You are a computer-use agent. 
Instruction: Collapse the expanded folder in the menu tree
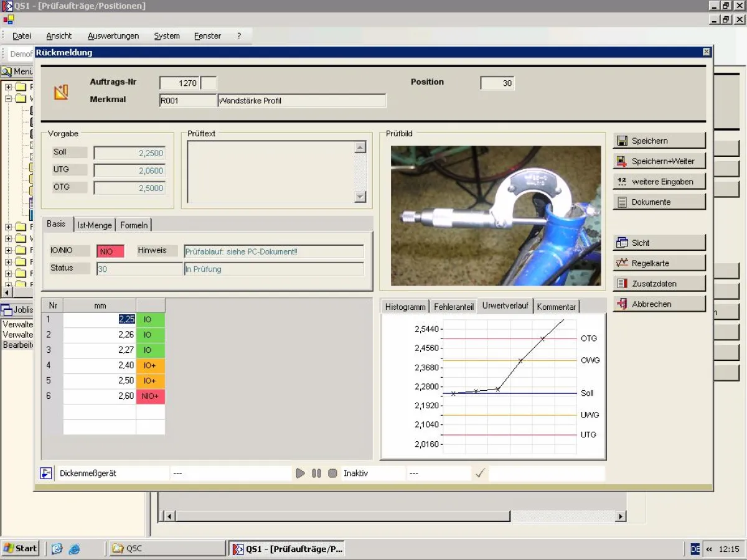(9, 98)
